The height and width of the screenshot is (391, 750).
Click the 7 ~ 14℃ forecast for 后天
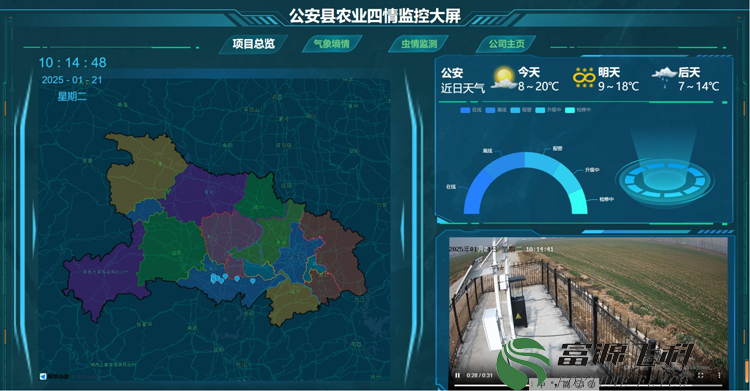[699, 87]
